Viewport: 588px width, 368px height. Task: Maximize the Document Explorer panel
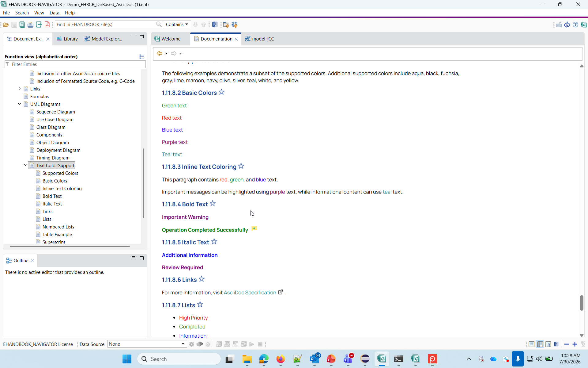(142, 36)
